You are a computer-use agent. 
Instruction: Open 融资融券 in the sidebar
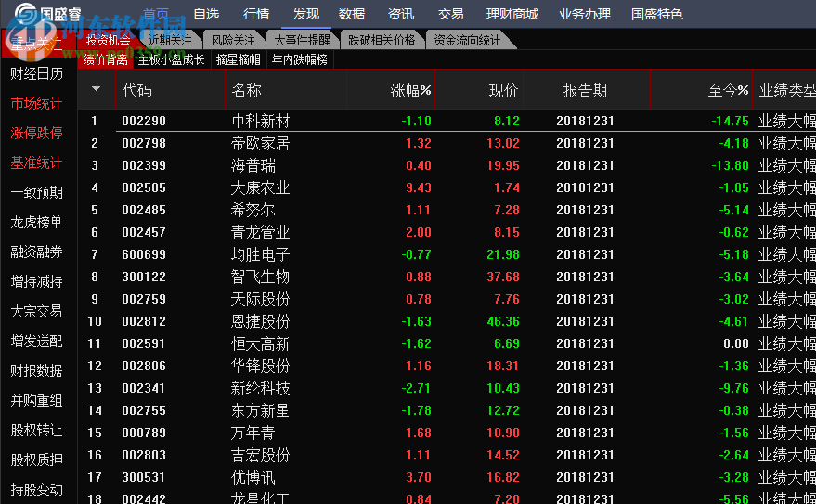click(x=36, y=252)
